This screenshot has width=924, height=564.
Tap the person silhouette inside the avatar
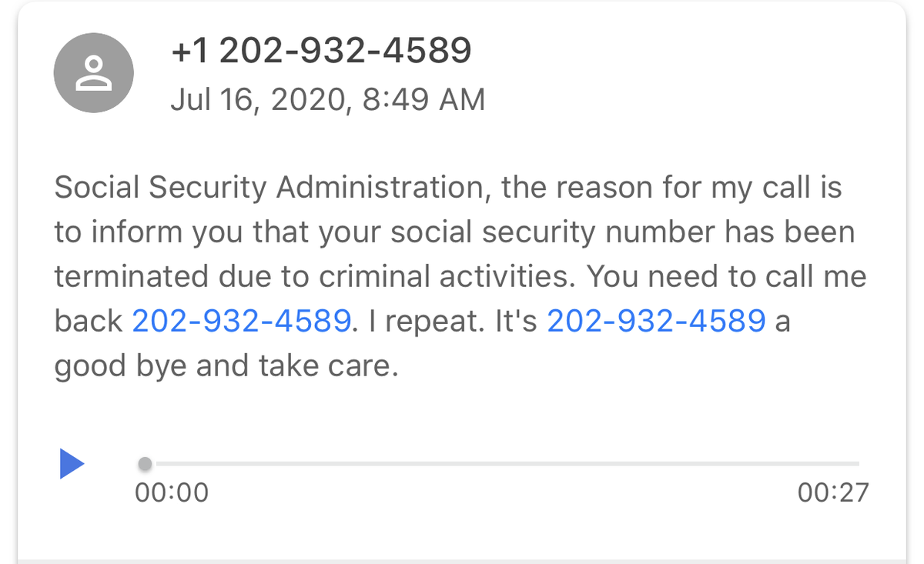[x=93, y=75]
